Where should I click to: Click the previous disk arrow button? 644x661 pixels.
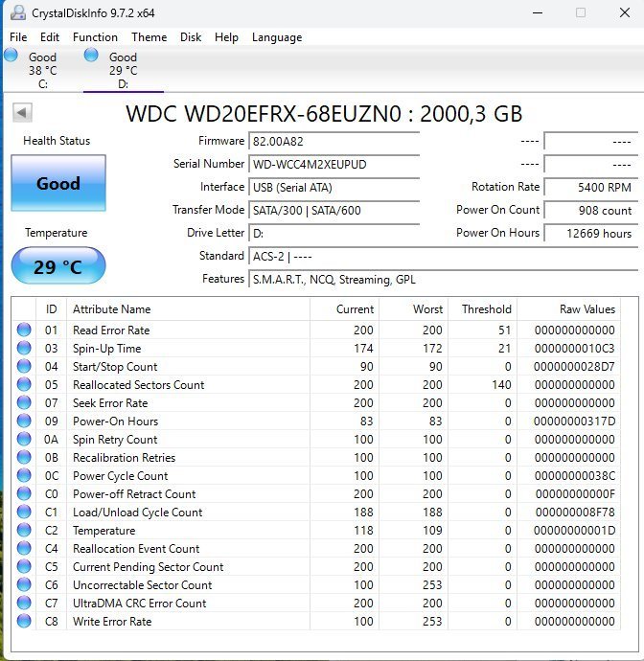(x=21, y=113)
